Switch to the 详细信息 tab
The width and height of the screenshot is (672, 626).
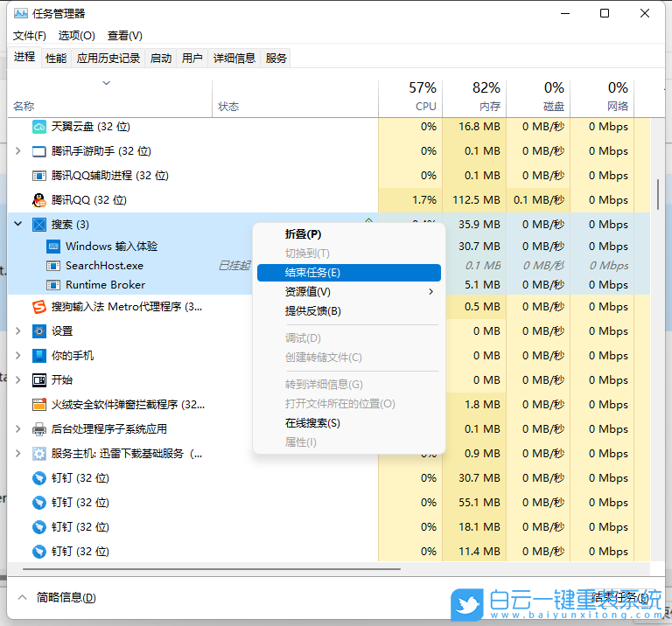click(x=234, y=58)
